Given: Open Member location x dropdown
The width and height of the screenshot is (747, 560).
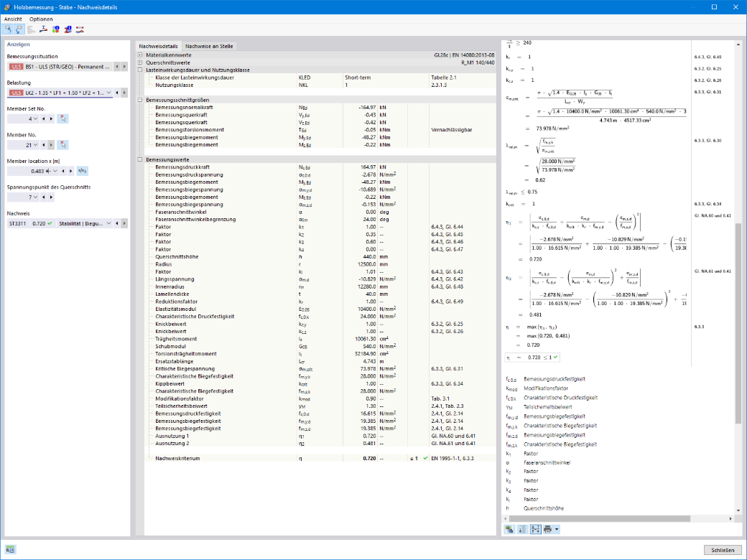Looking at the screenshot, I should [55, 171].
